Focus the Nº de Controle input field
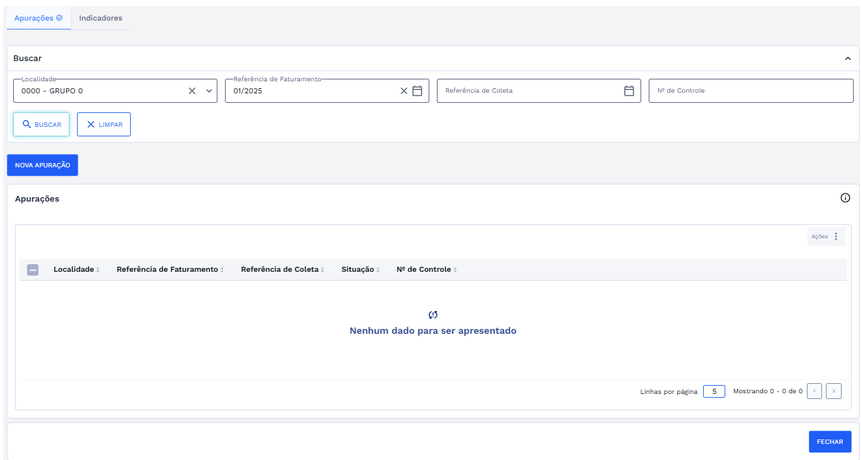The height and width of the screenshot is (460, 861). [750, 91]
